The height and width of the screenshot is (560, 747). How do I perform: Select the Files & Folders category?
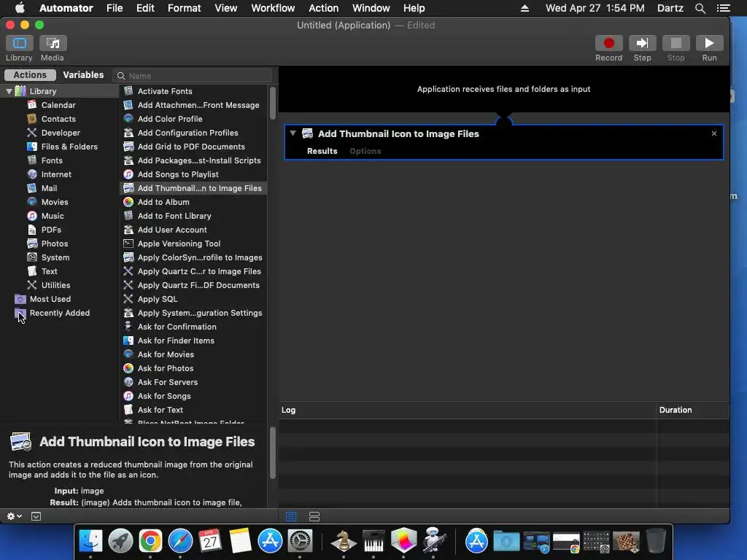(x=69, y=146)
